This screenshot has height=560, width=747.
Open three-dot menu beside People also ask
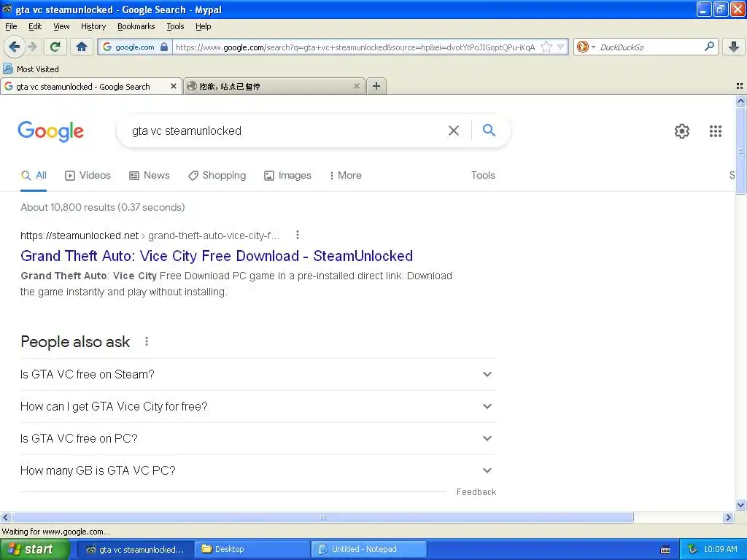click(146, 341)
